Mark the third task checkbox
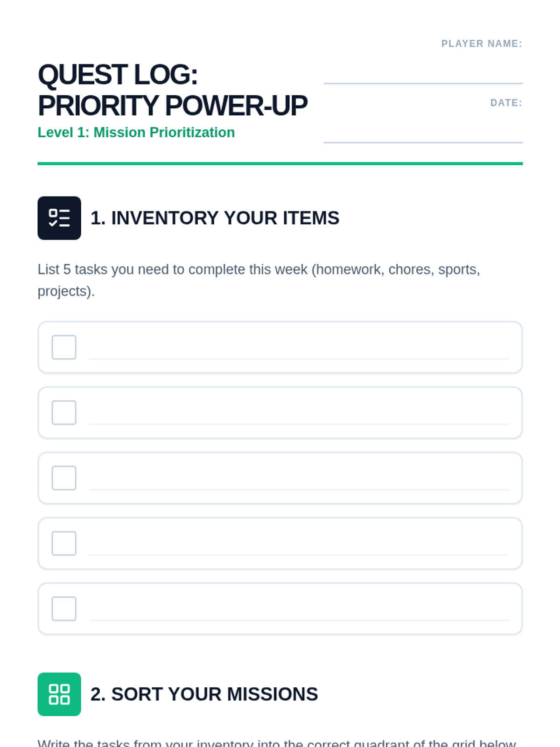Image resolution: width=560 pixels, height=747 pixels. pyautogui.click(x=64, y=478)
